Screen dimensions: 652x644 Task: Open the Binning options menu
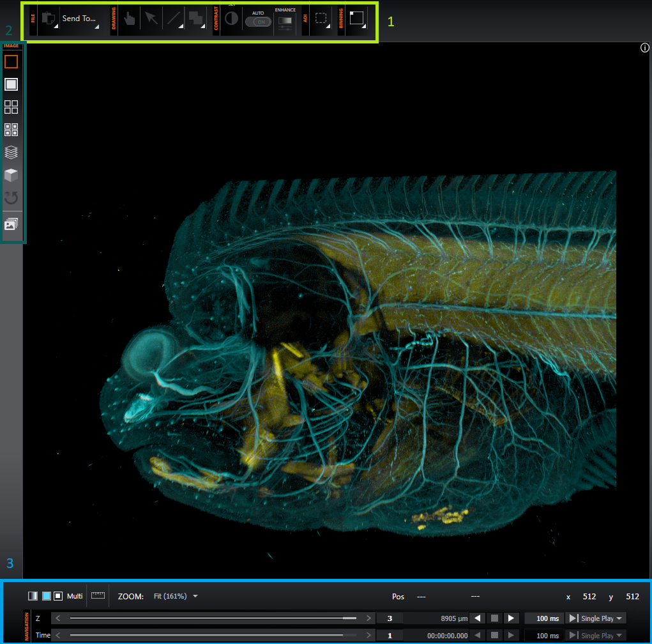(x=356, y=19)
